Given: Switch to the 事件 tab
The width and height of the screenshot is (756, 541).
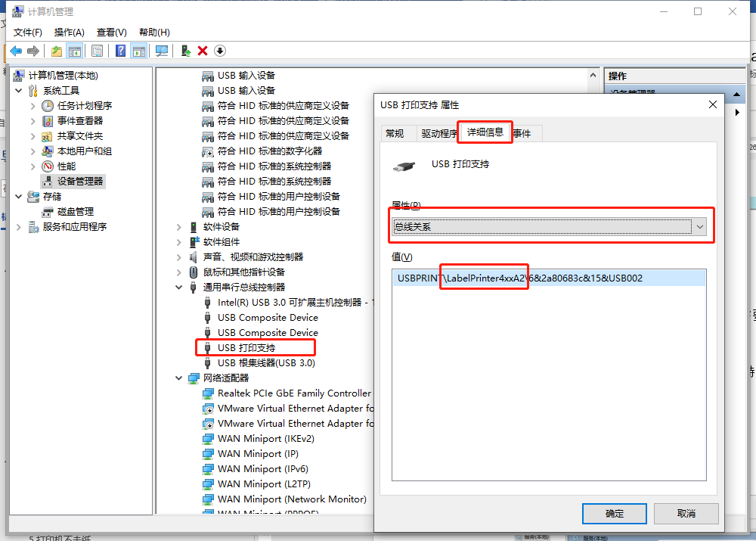Looking at the screenshot, I should [522, 133].
